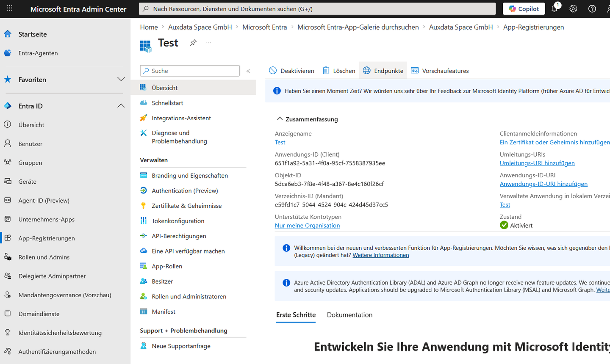Open Vorschaufeatures in the toolbar
610x364 pixels.
[440, 71]
